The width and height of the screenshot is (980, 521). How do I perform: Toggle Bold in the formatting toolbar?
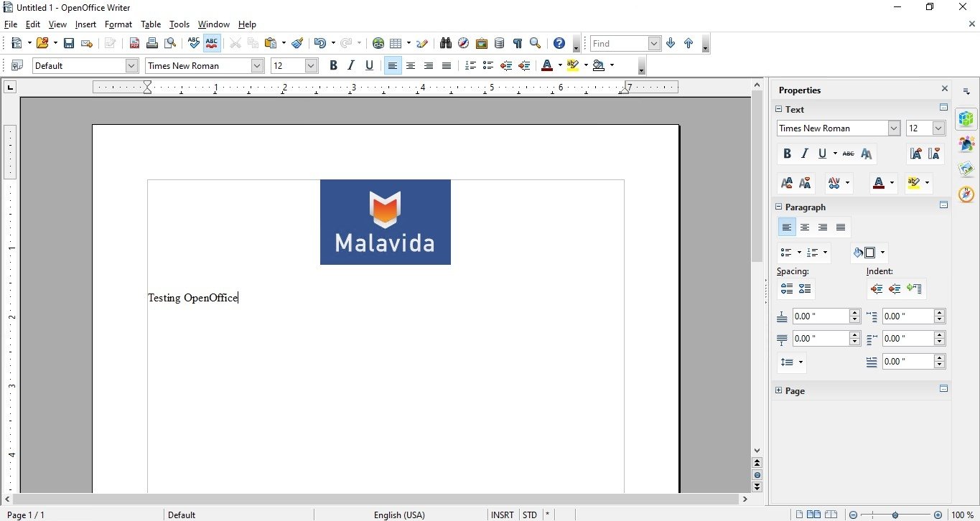pos(333,65)
